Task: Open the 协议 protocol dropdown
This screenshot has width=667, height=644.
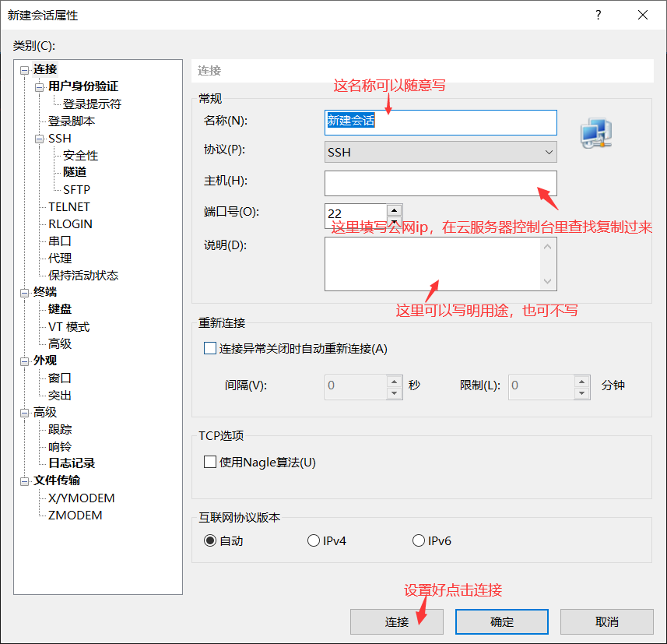Action: pyautogui.click(x=549, y=152)
